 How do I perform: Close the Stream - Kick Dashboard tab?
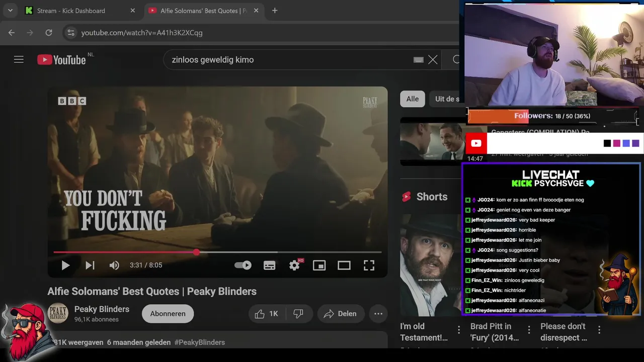[133, 11]
